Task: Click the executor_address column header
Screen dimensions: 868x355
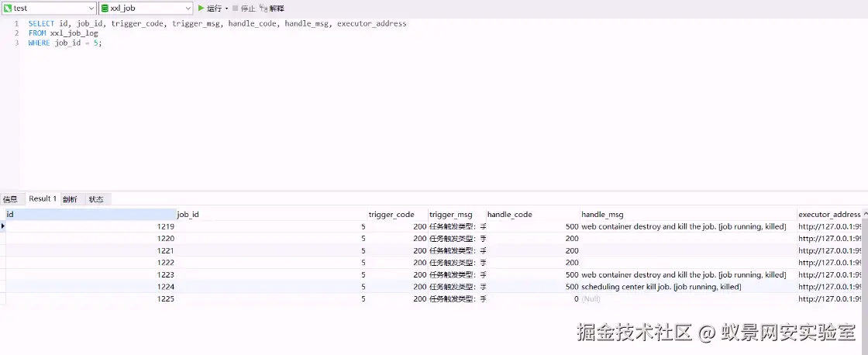Action: [x=829, y=215]
